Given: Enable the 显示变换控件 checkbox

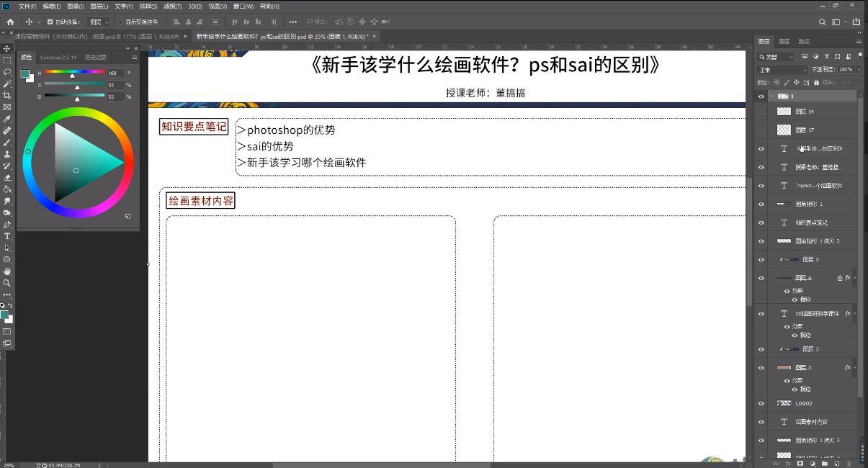Looking at the screenshot, I should pos(120,22).
